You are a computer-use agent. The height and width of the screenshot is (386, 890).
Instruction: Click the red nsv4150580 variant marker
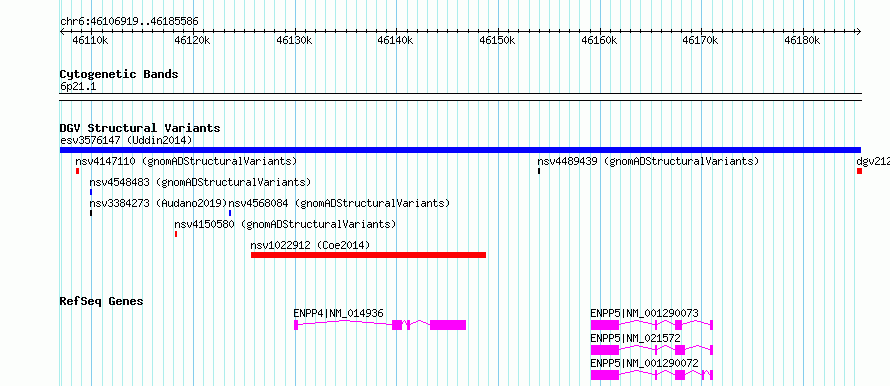tap(176, 234)
